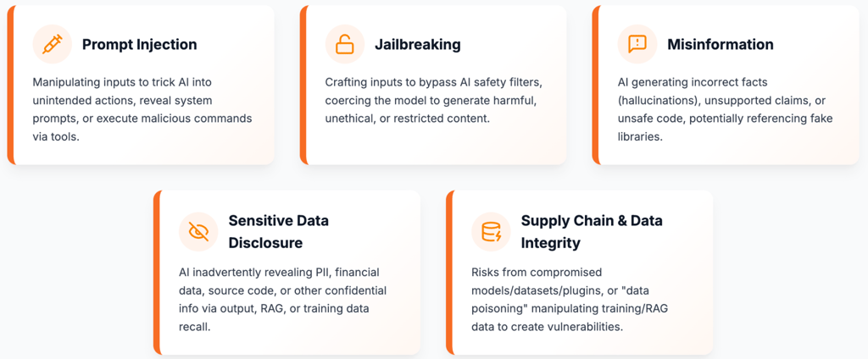Click the Supply Chain & Data Integrity title
This screenshot has width=868, height=359.
tap(592, 232)
